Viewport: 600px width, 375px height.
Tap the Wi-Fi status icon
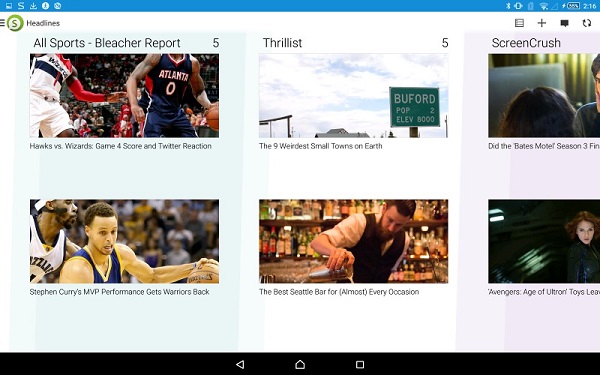543,6
